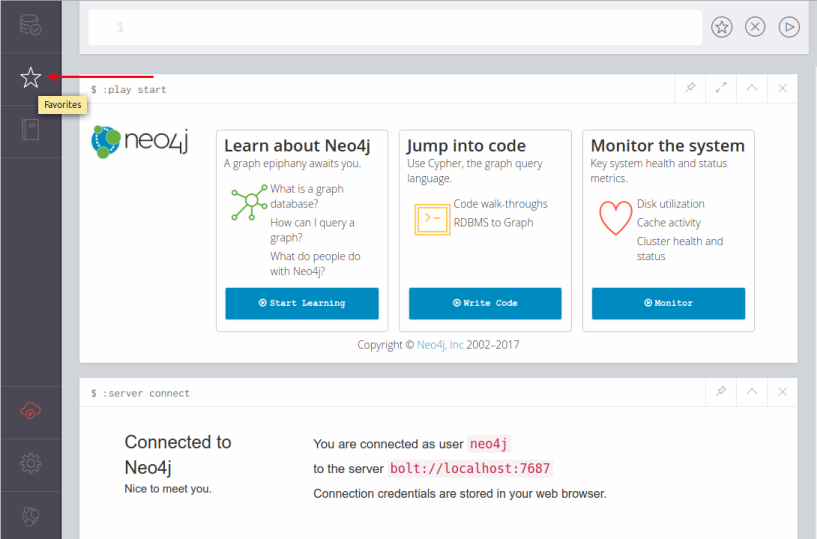Clear the editor with the X circle icon
The image size is (817, 539).
pos(756,28)
